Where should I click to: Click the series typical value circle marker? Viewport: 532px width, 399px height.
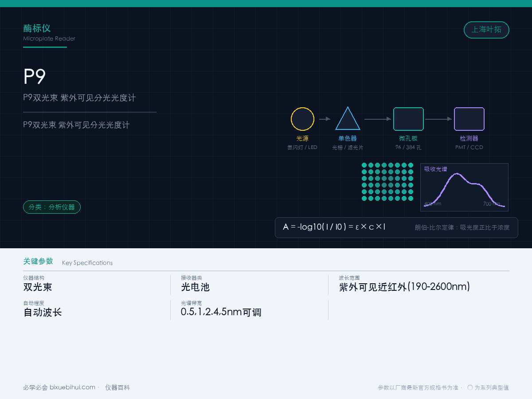pos(470,387)
